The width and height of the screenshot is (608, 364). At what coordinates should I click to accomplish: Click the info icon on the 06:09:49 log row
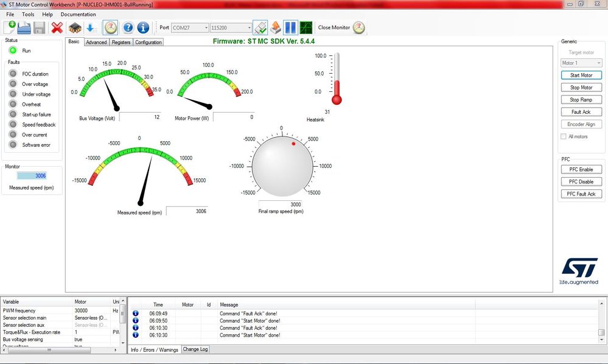(135, 313)
